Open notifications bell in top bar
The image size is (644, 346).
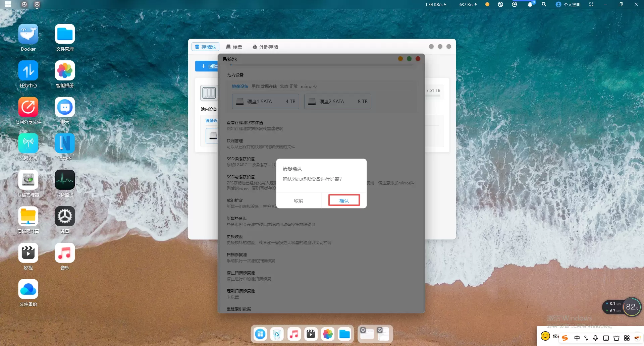[x=530, y=4]
